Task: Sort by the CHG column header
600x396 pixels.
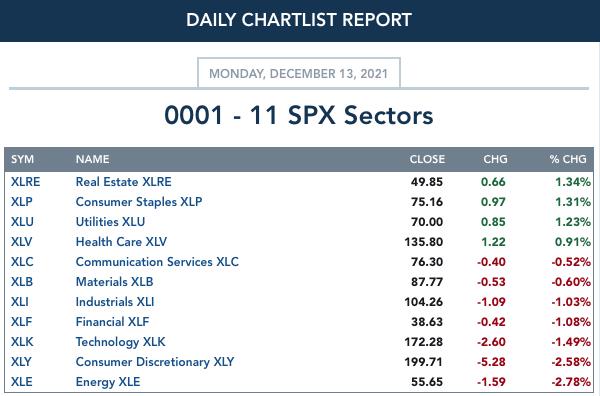Action: coord(495,159)
